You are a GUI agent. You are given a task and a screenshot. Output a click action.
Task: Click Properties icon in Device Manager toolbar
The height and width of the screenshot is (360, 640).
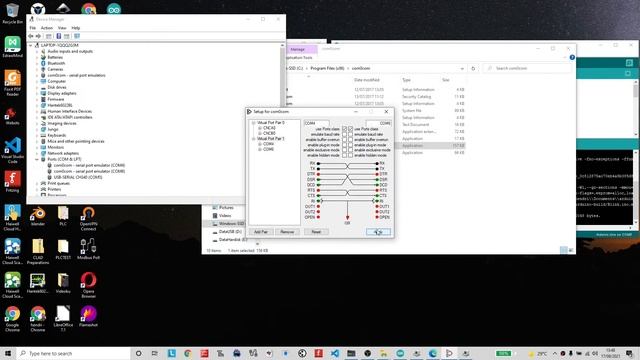(49, 36)
